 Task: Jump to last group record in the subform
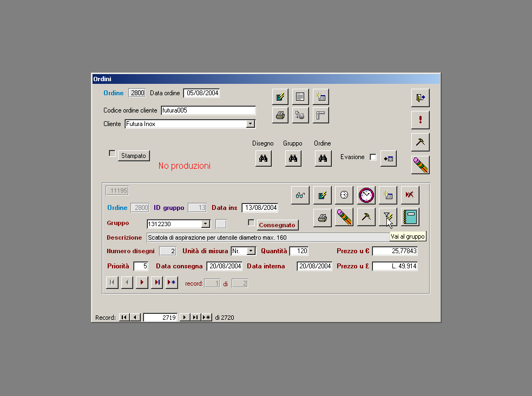(x=157, y=282)
